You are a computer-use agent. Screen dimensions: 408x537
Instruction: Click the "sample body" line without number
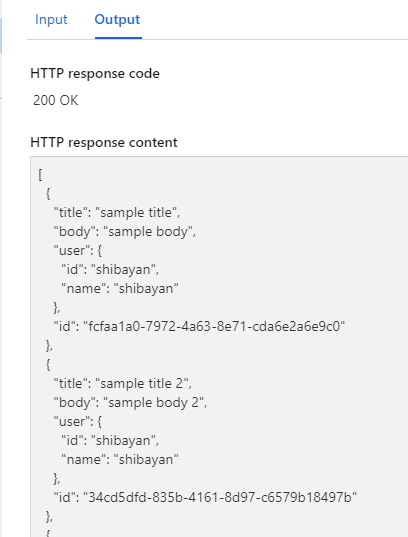[x=125, y=232]
